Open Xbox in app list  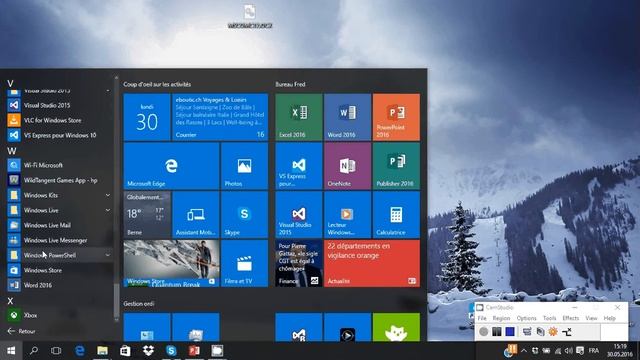pos(59,315)
